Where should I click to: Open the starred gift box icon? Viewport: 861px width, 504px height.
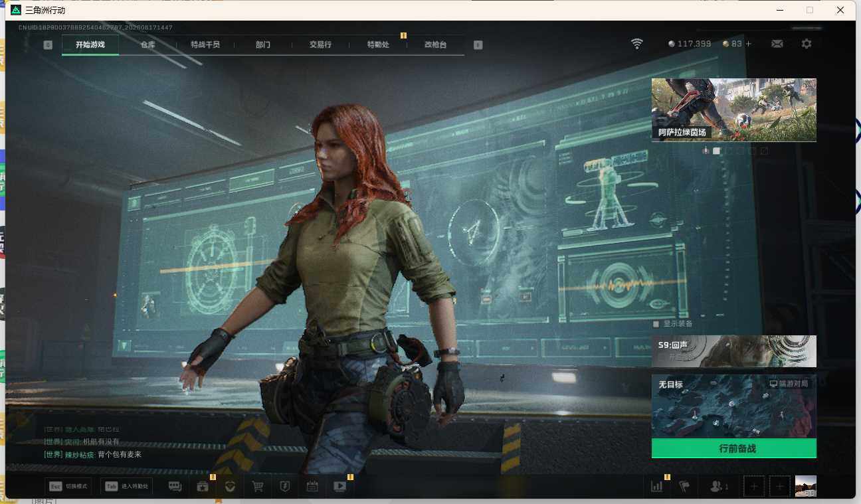click(203, 487)
